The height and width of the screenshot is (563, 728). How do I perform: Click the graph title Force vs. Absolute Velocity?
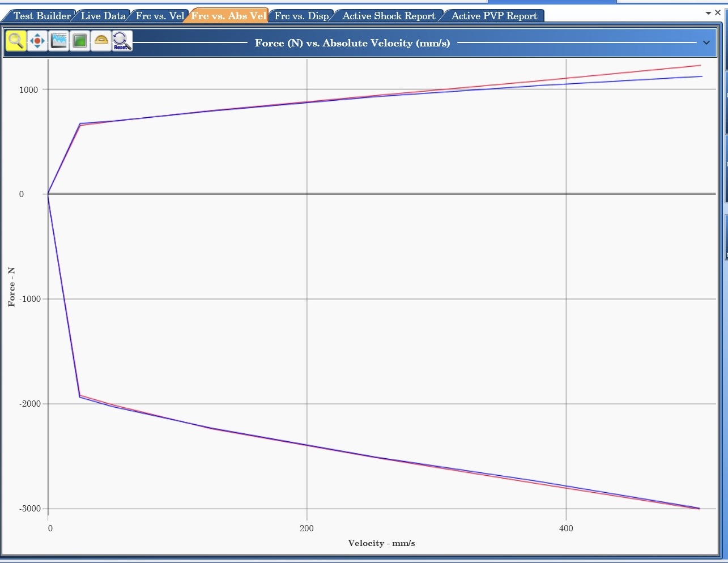pyautogui.click(x=352, y=43)
